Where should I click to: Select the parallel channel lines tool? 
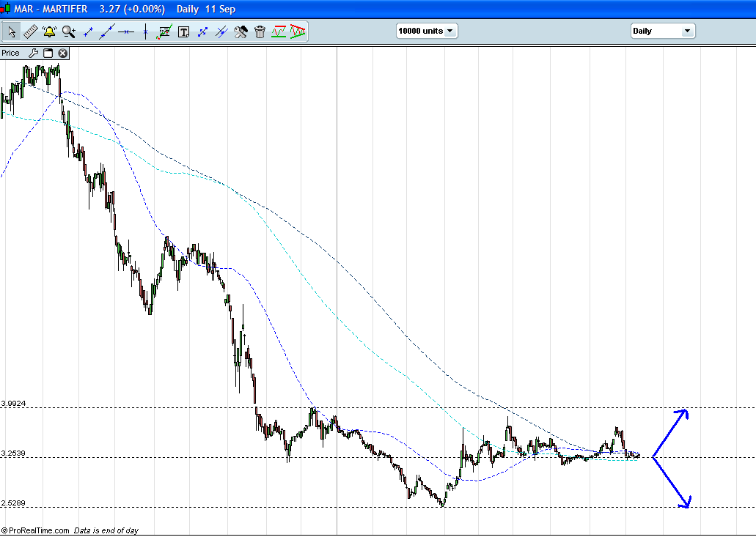pos(221,32)
